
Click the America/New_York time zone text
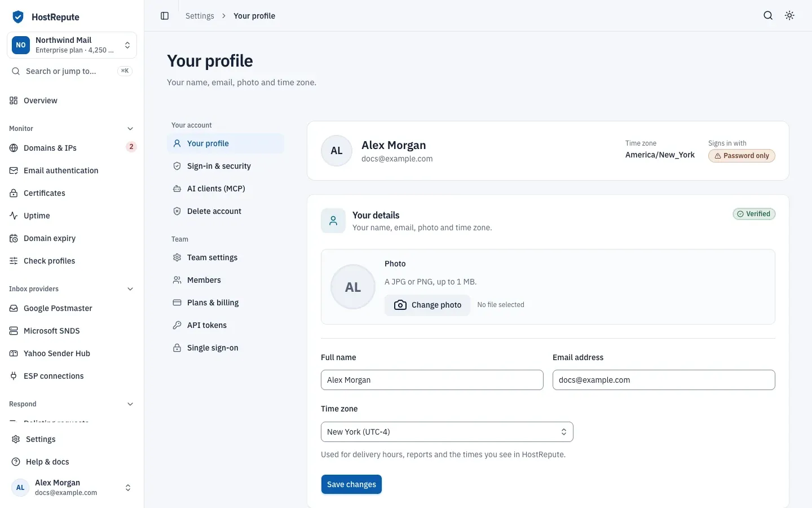(660, 155)
